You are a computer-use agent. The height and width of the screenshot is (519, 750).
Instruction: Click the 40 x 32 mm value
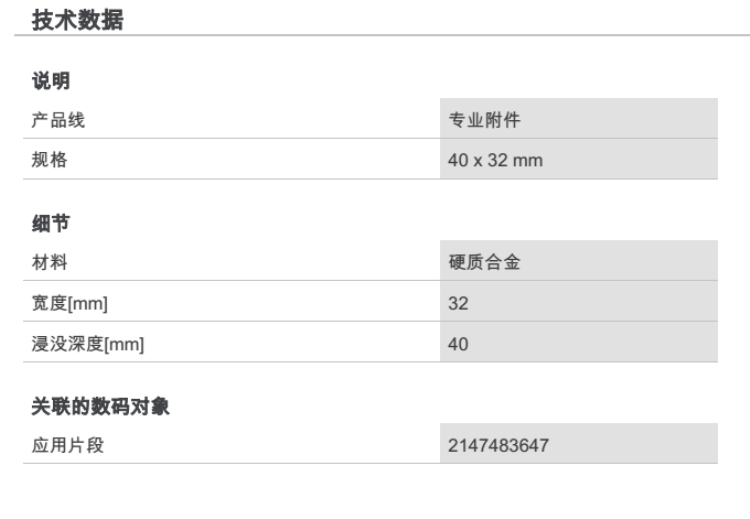[495, 160]
